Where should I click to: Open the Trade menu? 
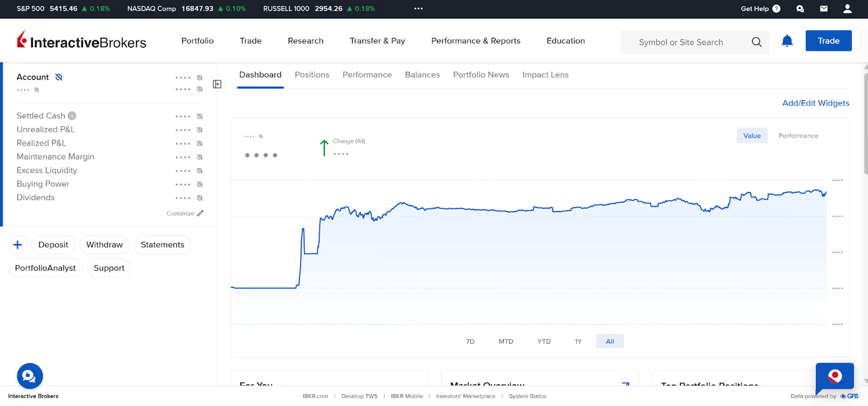coord(251,41)
